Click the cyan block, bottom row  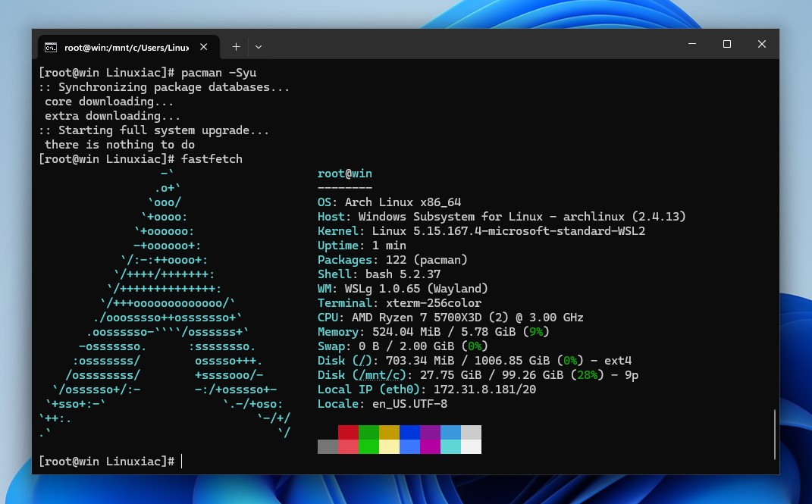(x=450, y=446)
